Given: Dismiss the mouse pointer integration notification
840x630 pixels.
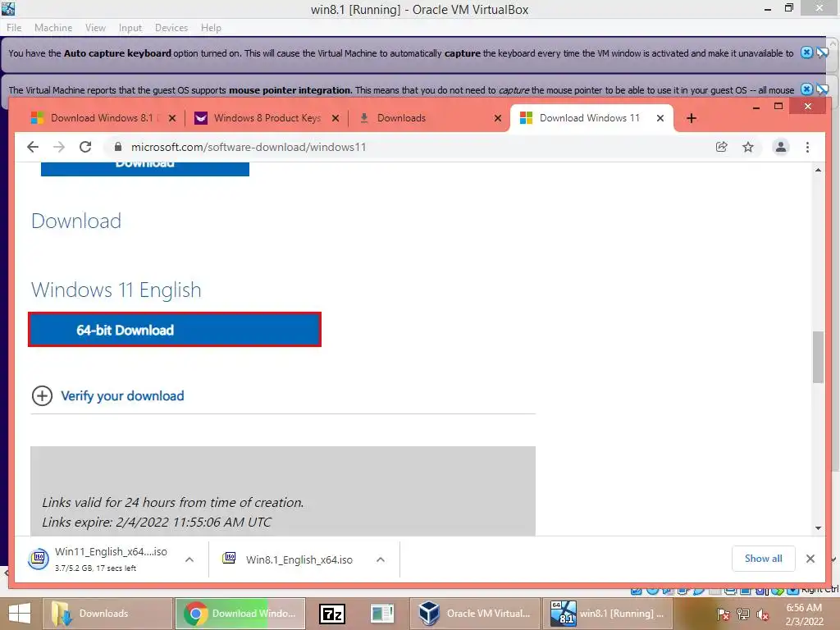Looking at the screenshot, I should tap(806, 89).
